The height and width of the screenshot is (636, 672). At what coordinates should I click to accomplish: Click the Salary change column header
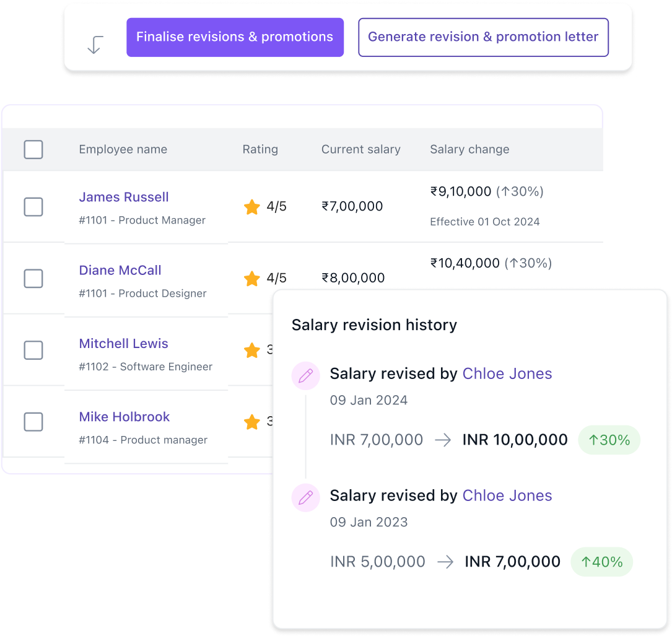click(469, 149)
